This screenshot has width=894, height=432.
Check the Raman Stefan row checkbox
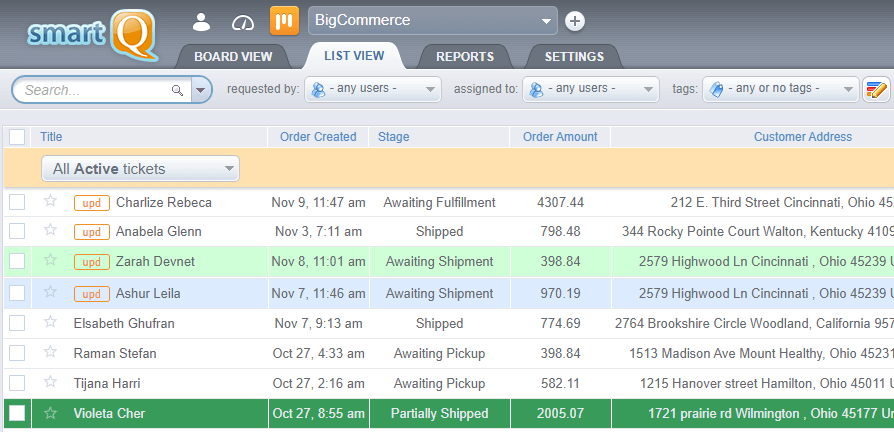(x=17, y=353)
